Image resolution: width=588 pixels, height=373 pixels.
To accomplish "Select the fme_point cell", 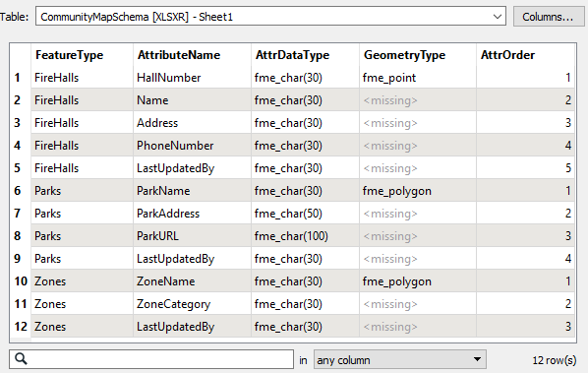I will [418, 78].
